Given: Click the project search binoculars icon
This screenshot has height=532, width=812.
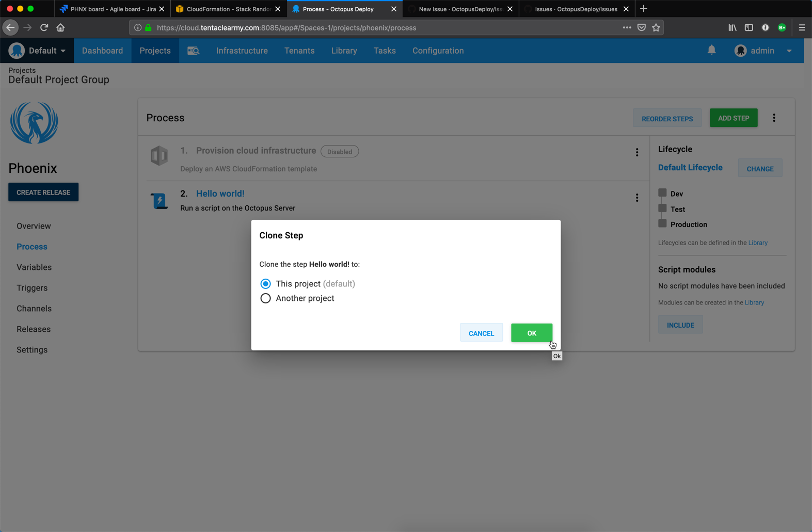Looking at the screenshot, I should point(193,51).
